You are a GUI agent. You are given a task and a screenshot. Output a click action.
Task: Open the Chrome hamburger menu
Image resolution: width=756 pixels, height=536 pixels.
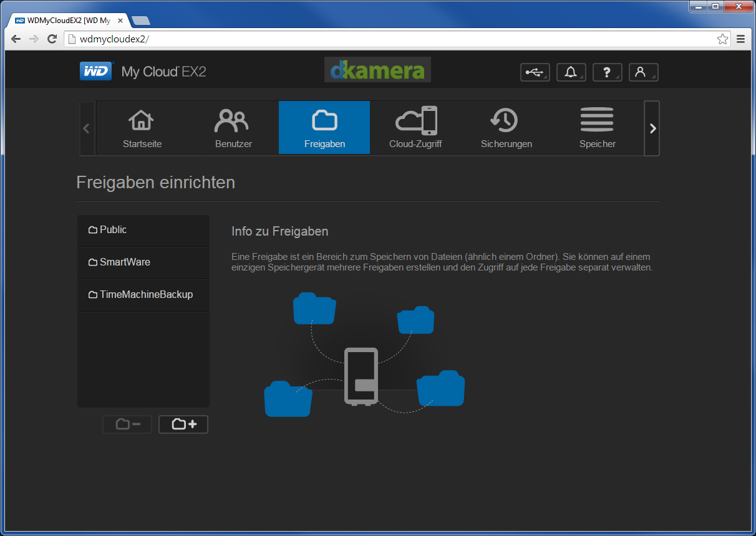[x=741, y=39]
